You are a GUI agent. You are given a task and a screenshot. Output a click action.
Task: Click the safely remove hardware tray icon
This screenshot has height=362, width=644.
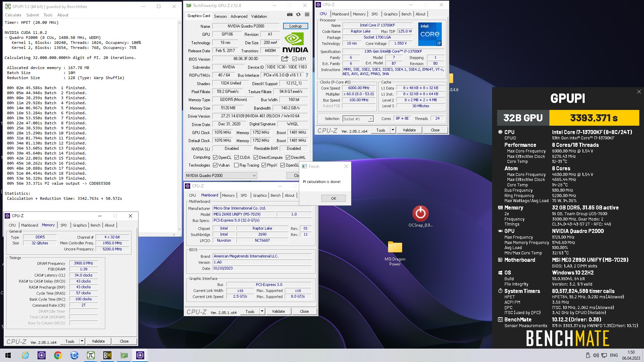point(588,355)
